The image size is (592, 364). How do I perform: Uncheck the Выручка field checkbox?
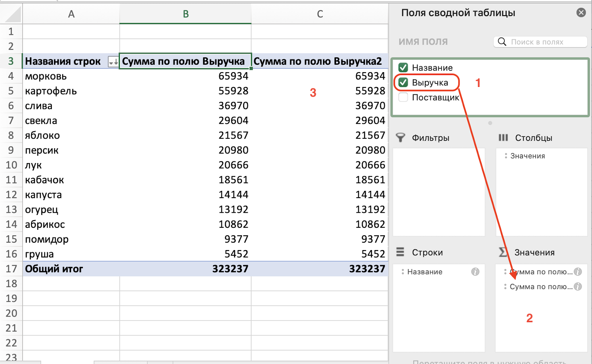pyautogui.click(x=403, y=82)
